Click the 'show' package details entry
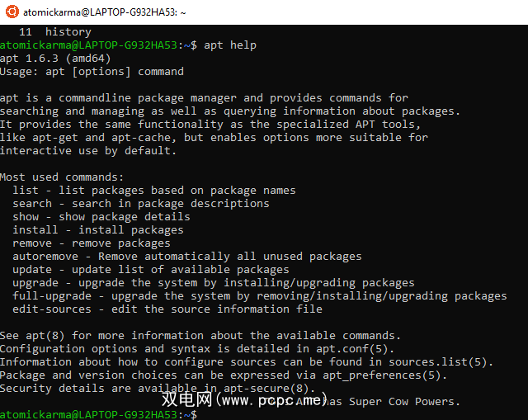 26,217
